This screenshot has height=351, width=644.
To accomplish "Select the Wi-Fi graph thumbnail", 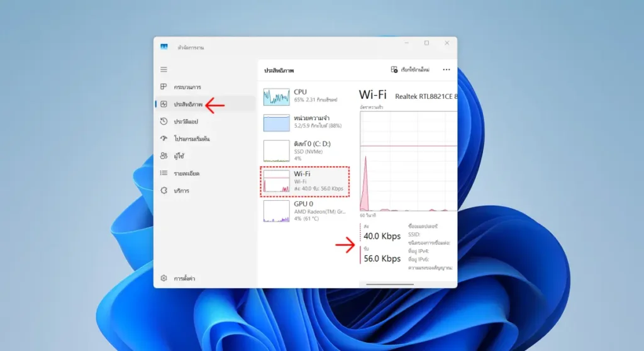I will pos(277,181).
